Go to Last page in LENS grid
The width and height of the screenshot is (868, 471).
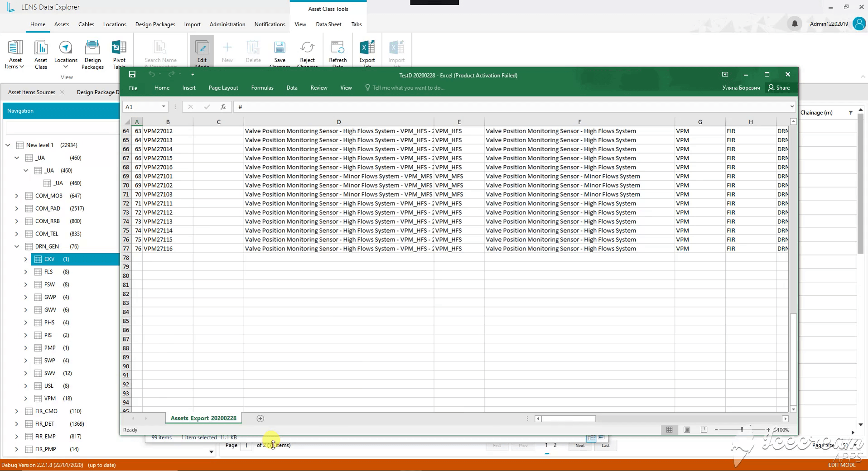click(x=605, y=446)
